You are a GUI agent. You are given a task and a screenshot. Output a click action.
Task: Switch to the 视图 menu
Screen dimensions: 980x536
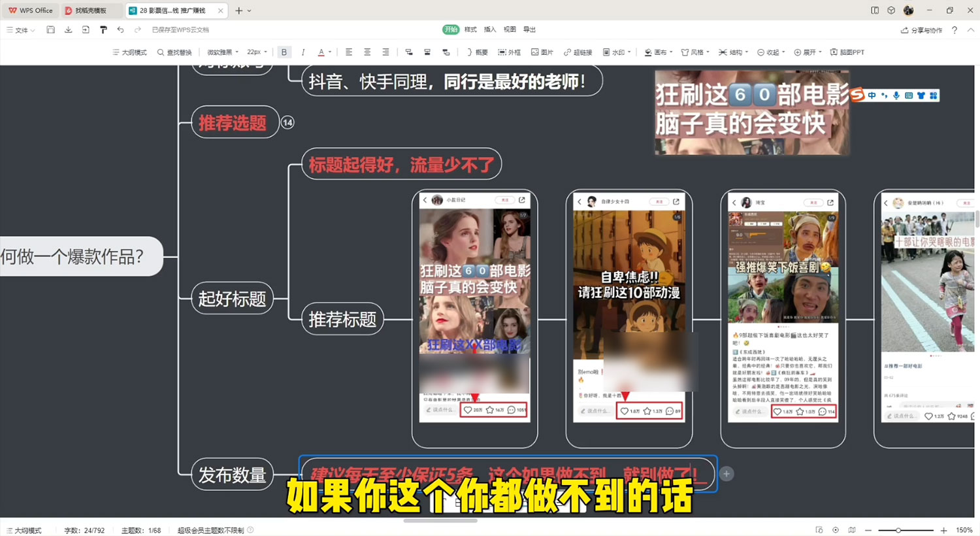click(510, 29)
